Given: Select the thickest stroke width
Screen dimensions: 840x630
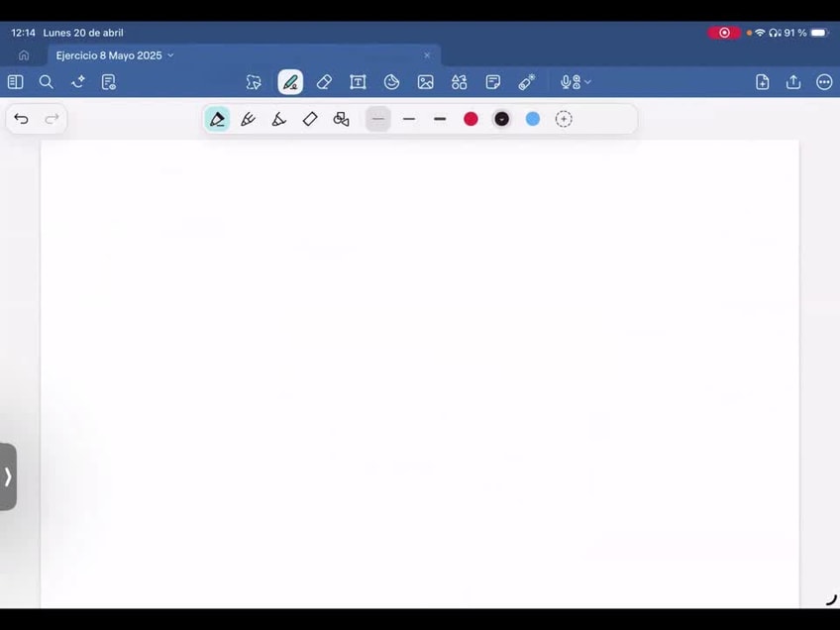Looking at the screenshot, I should (x=440, y=119).
